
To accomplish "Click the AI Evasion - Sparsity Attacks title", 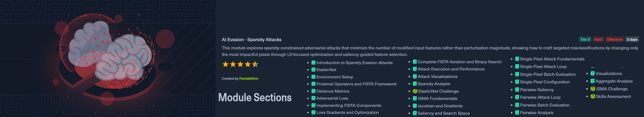I will 251,40.
